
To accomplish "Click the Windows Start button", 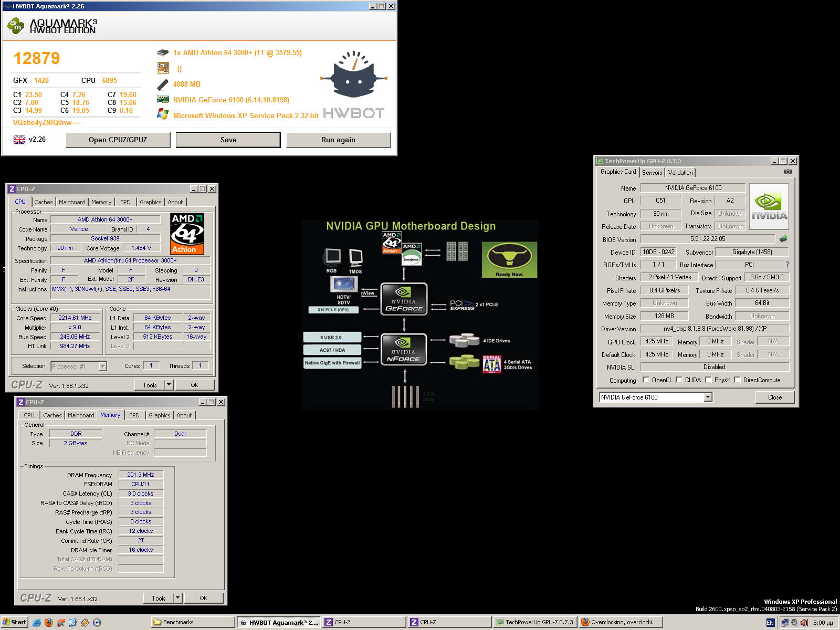I will click(x=14, y=623).
